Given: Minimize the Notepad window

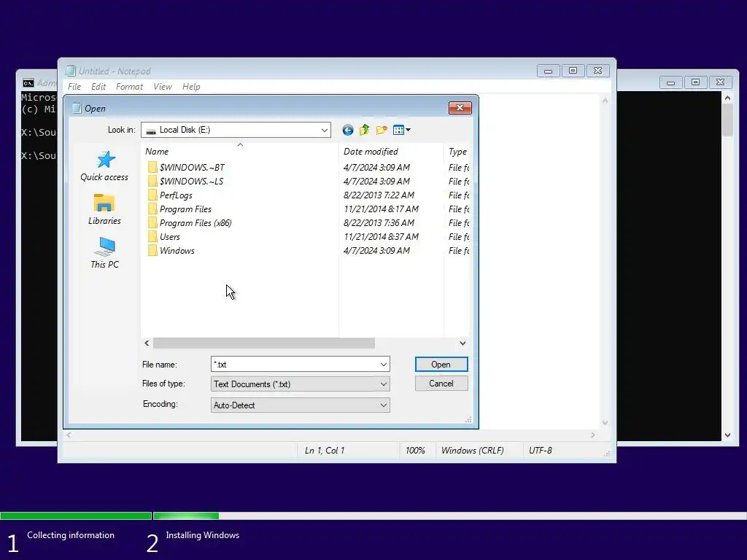Looking at the screenshot, I should coord(549,71).
